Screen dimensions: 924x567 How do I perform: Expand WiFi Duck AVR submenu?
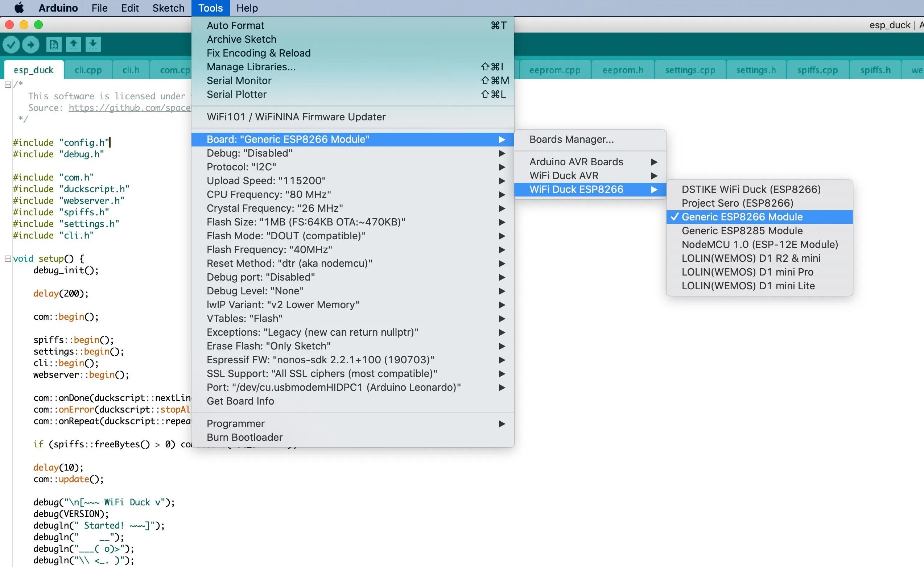(590, 175)
